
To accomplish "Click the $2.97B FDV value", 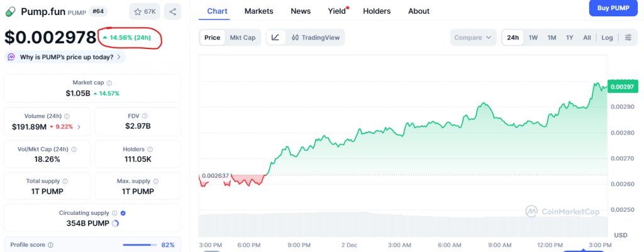I will point(138,126).
